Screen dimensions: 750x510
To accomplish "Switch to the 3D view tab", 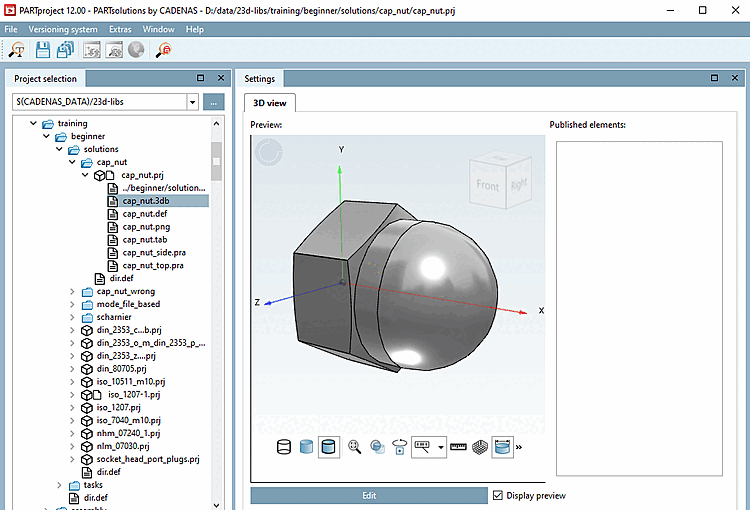I will tap(268, 102).
